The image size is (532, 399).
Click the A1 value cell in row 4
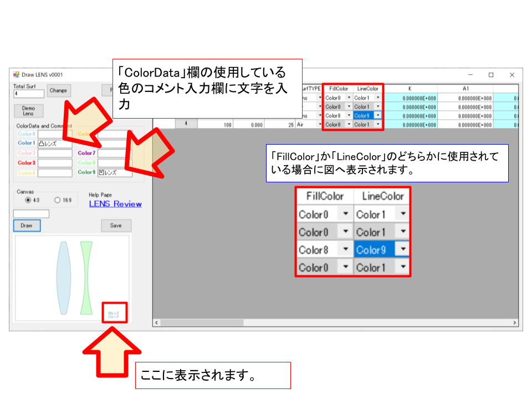click(x=465, y=125)
